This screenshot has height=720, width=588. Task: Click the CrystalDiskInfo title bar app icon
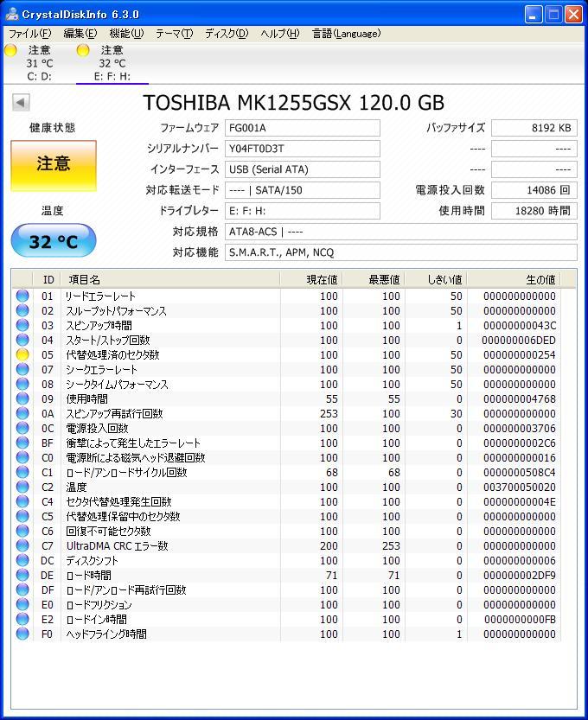(12, 14)
